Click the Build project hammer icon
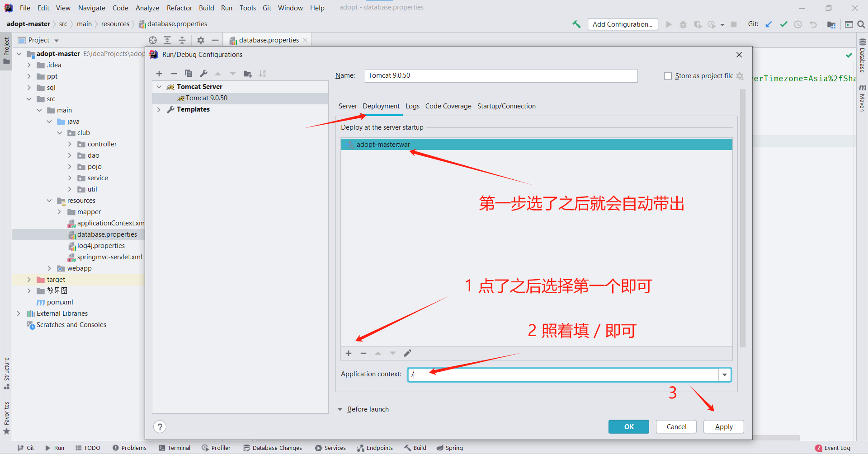The image size is (868, 454). click(576, 24)
